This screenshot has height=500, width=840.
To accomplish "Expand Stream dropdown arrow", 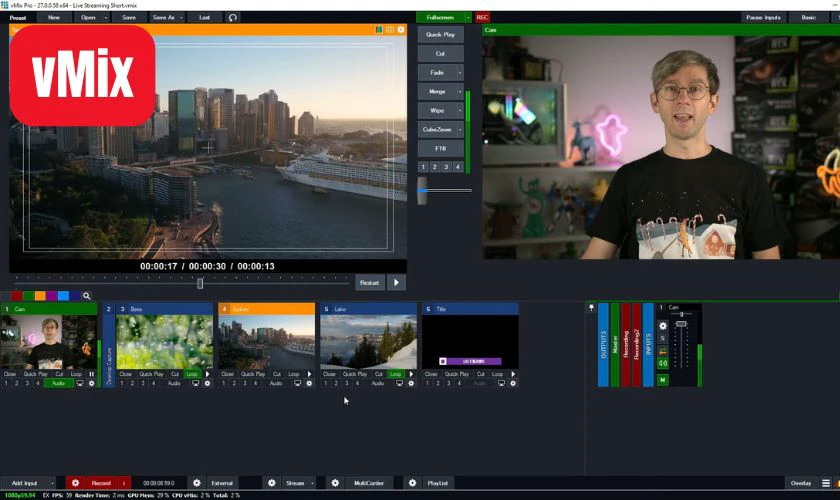I will (312, 483).
